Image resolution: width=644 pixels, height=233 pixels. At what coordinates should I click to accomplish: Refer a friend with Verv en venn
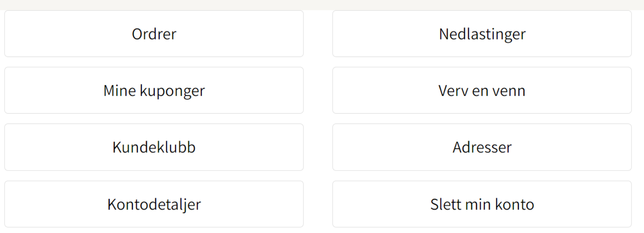(482, 90)
